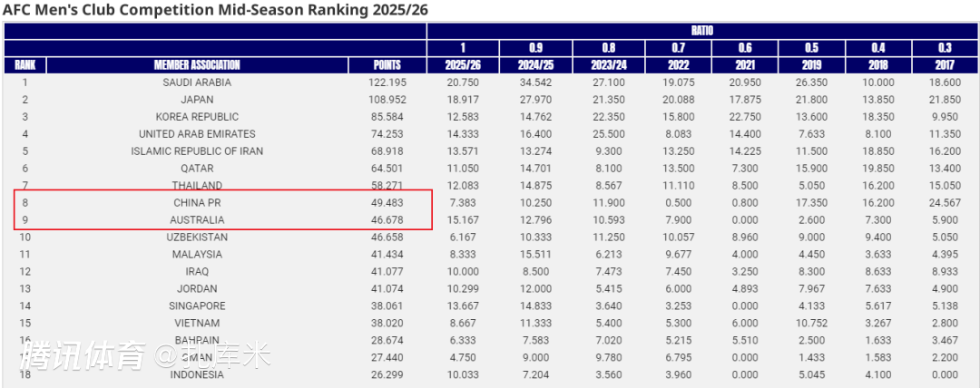Click the UZBEKISTAN association name
The image size is (980, 388).
click(197, 238)
